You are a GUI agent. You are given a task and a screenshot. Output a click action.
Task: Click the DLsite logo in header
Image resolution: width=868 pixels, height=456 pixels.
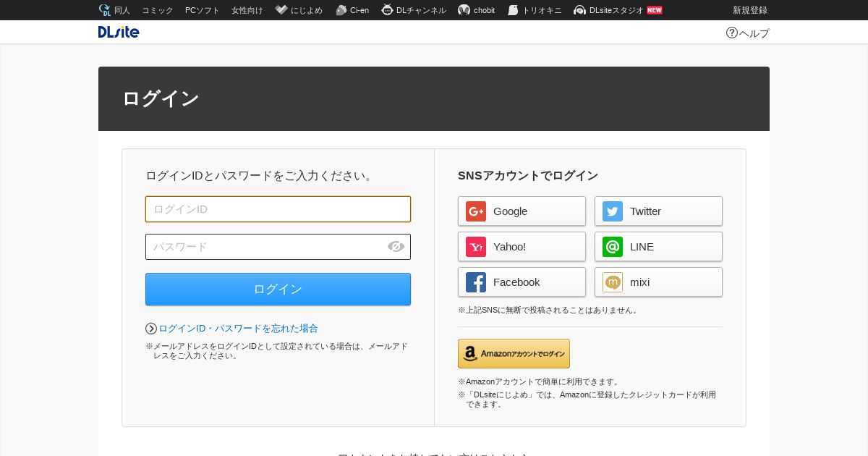click(119, 32)
